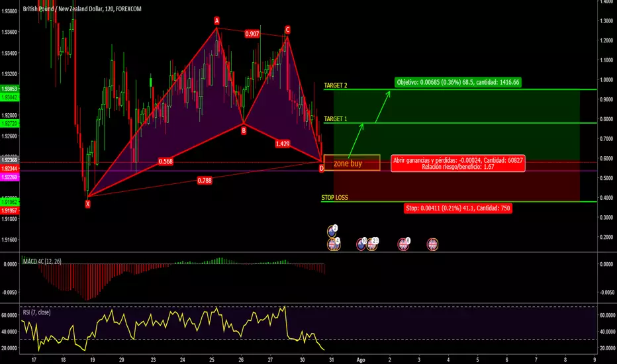Click the 0.568 ratio label

(166, 161)
